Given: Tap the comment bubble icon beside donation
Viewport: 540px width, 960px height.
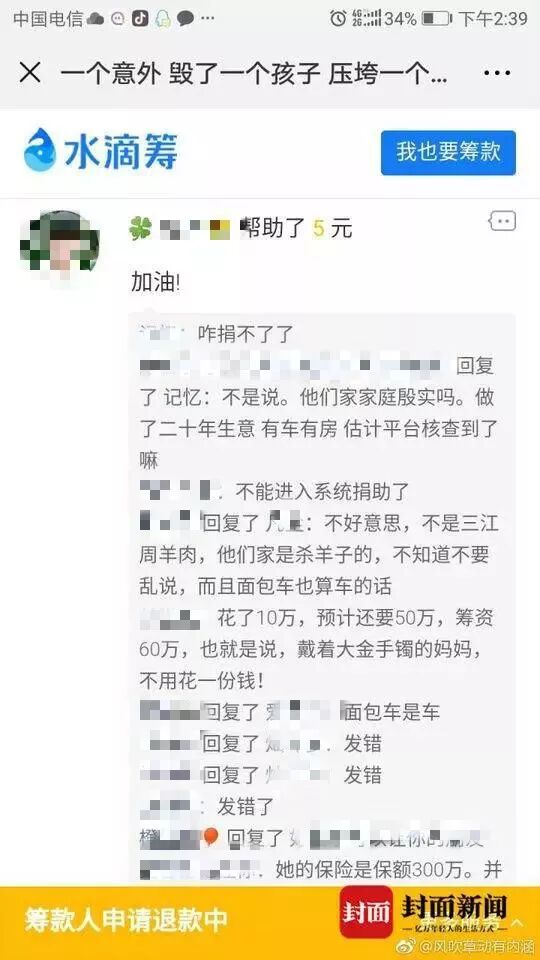Looking at the screenshot, I should (502, 221).
